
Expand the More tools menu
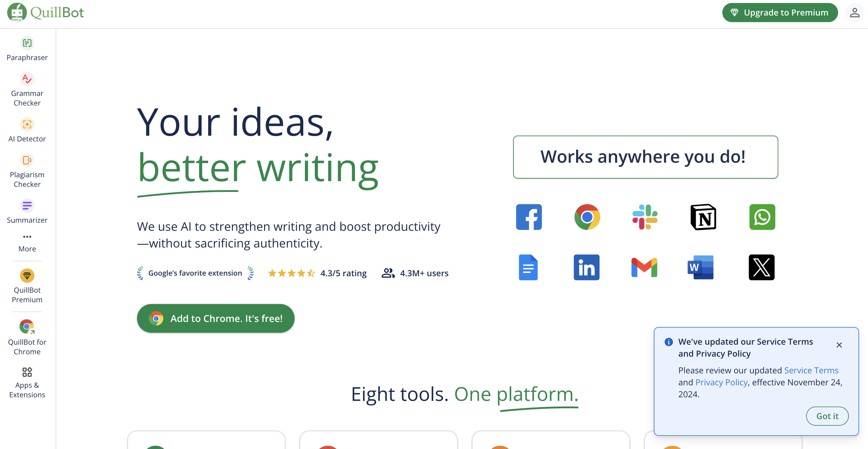27,241
